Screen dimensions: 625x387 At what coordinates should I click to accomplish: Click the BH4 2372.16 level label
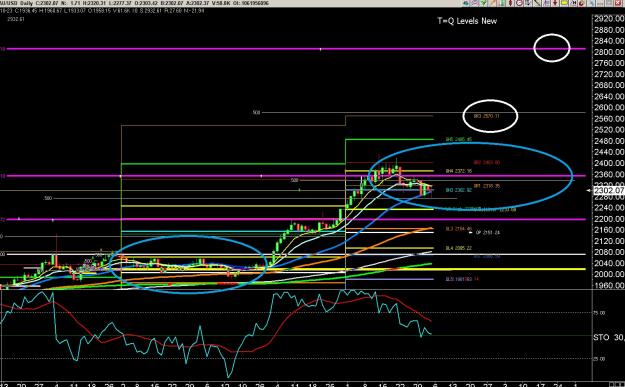coord(458,171)
